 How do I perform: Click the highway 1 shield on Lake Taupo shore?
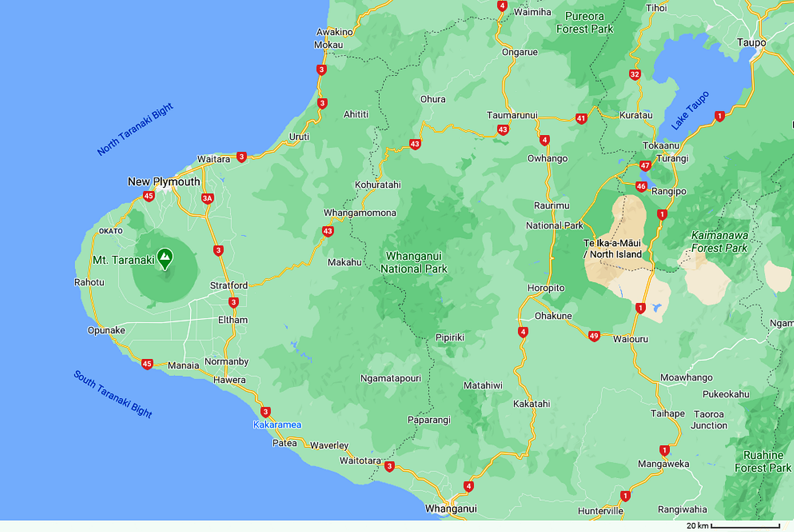720,116
